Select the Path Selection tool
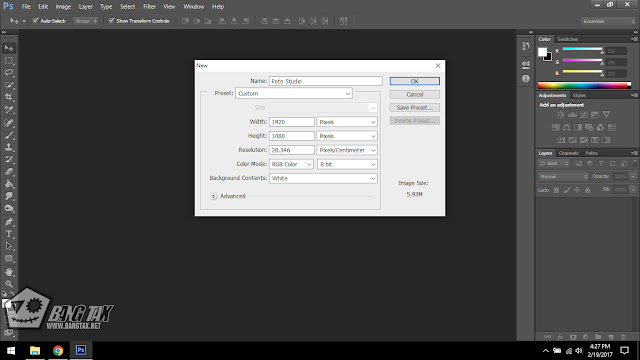 click(x=9, y=247)
